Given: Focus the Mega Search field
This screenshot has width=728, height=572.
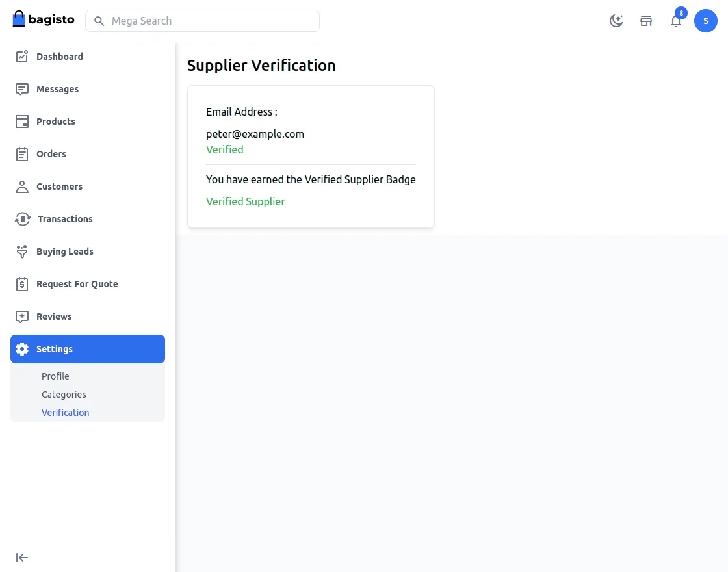Looking at the screenshot, I should point(208,21).
